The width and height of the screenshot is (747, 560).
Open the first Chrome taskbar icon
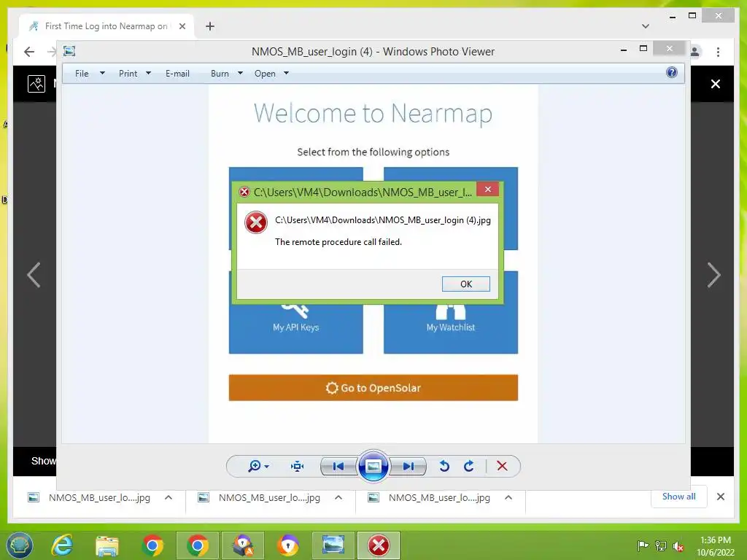[152, 545]
